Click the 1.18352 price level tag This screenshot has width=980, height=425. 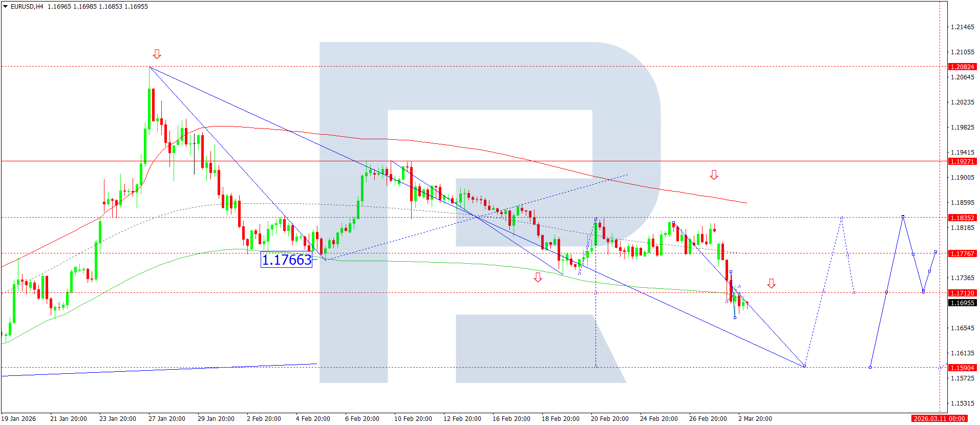962,218
